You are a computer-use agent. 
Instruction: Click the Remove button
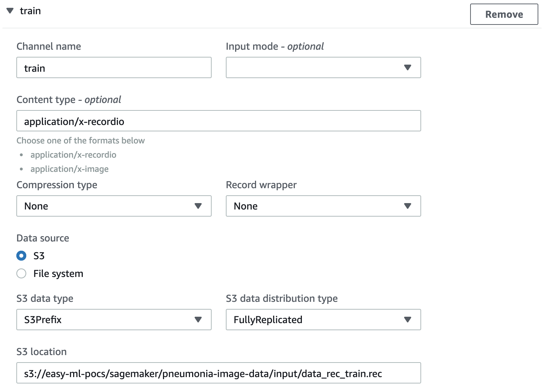[x=504, y=15]
